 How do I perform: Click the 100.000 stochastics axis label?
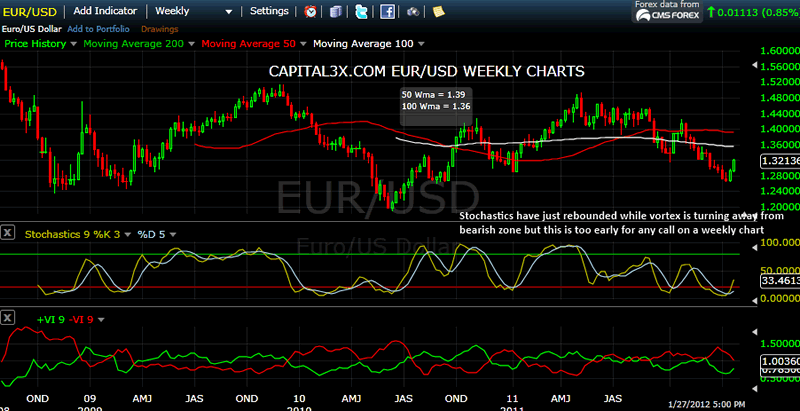(780, 242)
